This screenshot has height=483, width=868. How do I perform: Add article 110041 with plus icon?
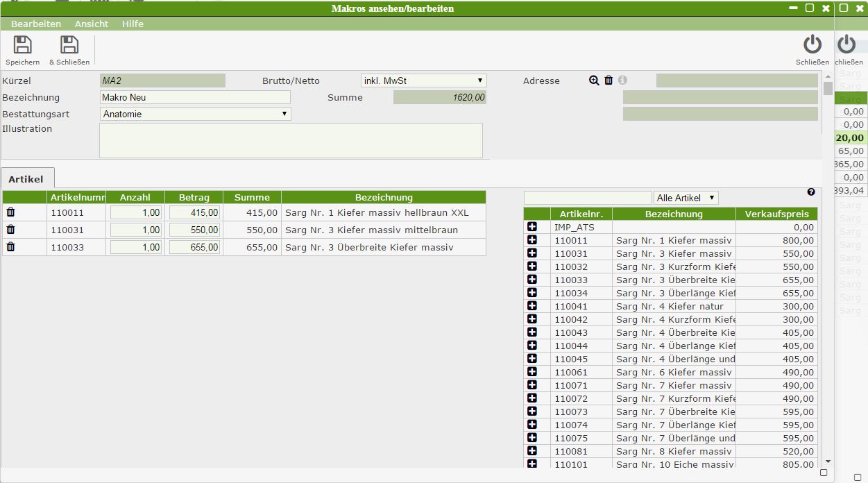point(532,306)
